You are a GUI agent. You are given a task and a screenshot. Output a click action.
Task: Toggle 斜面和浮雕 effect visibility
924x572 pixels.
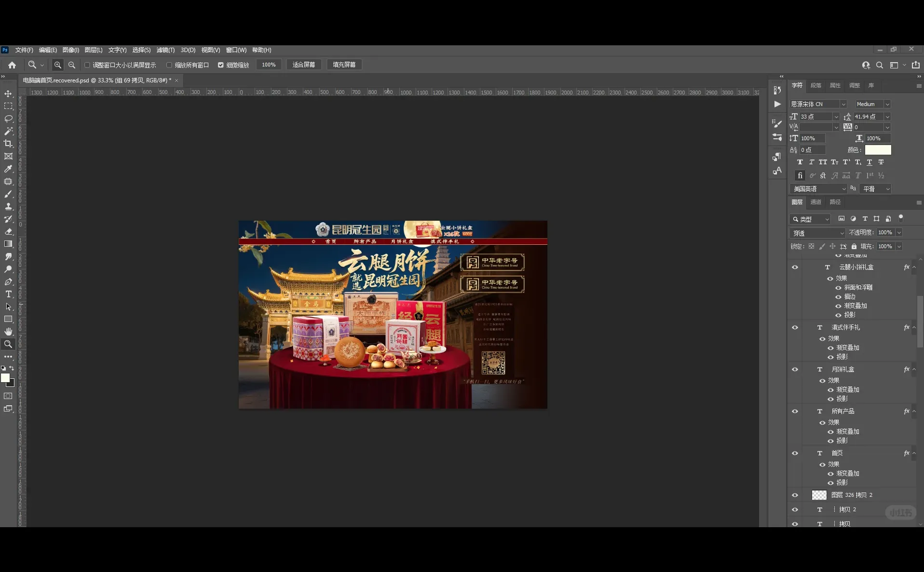pyautogui.click(x=838, y=288)
